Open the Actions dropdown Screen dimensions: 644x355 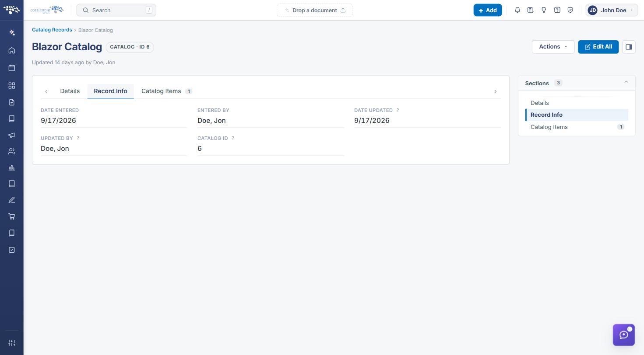coord(553,47)
